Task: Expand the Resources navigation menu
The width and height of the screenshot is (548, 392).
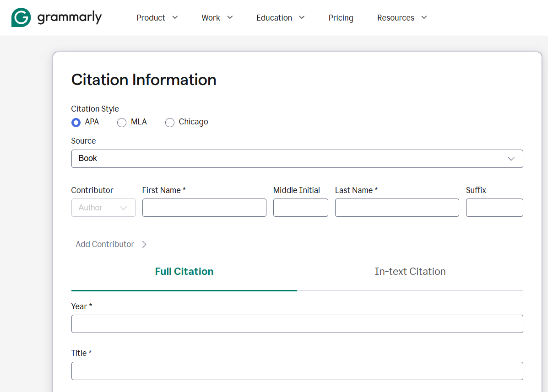Action: [402, 18]
